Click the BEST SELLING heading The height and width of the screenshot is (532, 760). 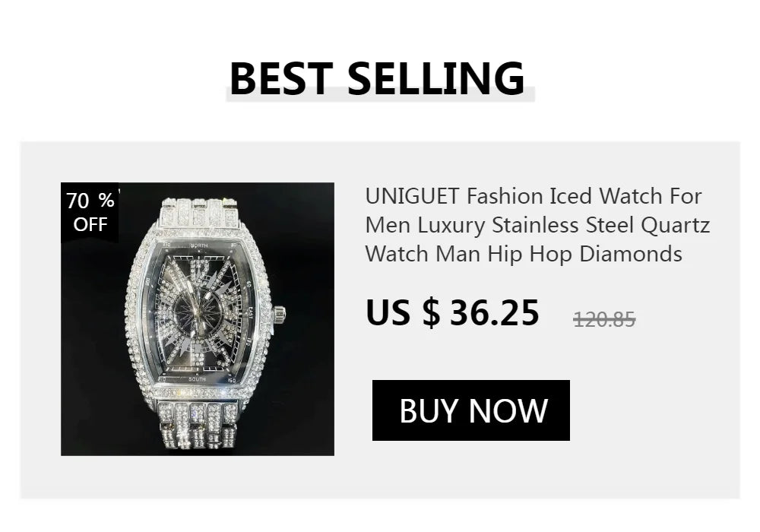point(378,78)
